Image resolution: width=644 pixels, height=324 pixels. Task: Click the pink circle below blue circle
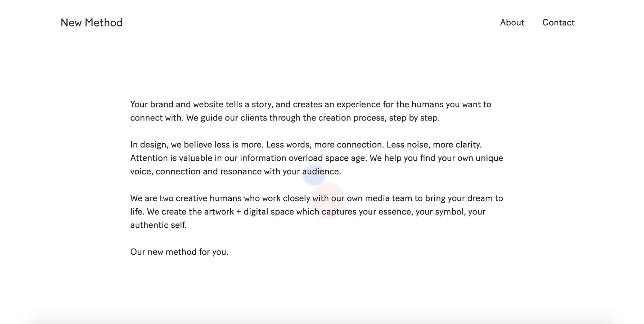click(328, 201)
